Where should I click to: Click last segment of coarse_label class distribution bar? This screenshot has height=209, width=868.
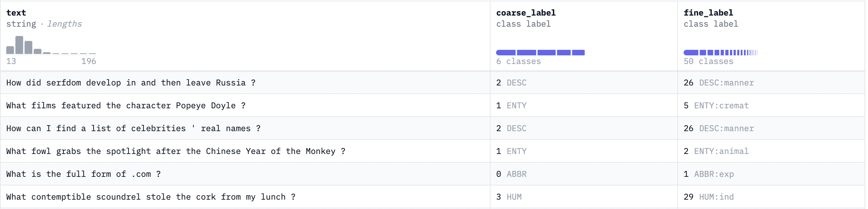point(578,53)
